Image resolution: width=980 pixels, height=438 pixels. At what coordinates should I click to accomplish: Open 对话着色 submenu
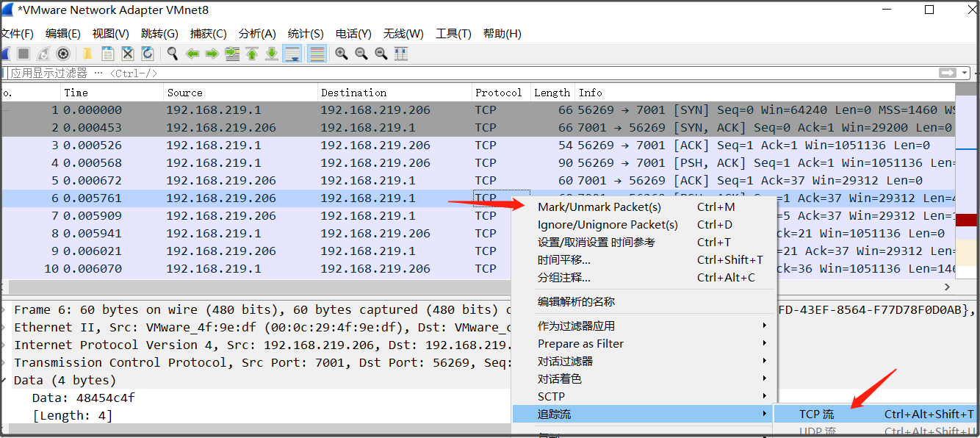(x=643, y=378)
